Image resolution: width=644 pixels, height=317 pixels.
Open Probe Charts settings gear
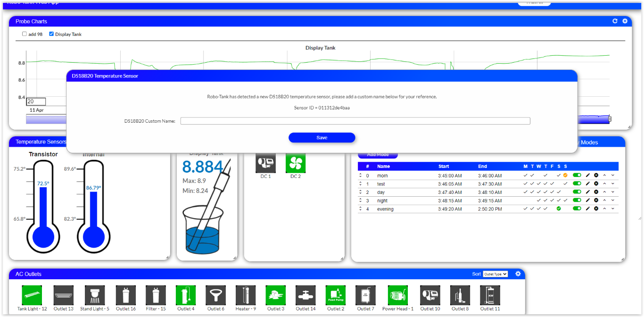pos(625,21)
